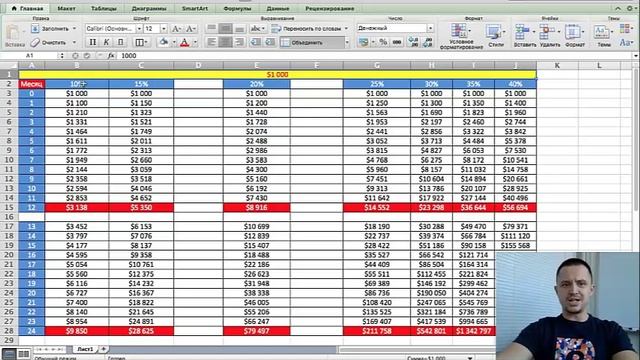Viewport: 640px width, 360px height.
Task: Decrease font size with small A icon
Action: pyautogui.click(x=190, y=29)
